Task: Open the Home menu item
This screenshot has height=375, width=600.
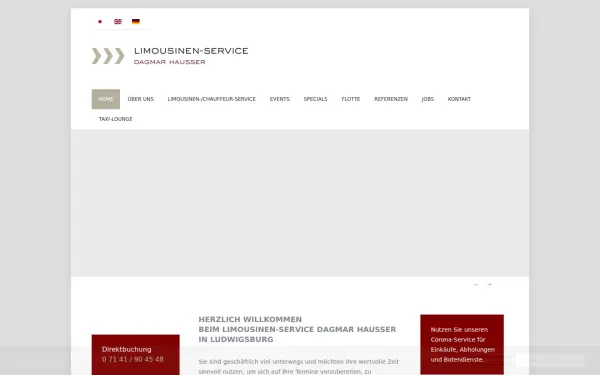Action: 106,99
